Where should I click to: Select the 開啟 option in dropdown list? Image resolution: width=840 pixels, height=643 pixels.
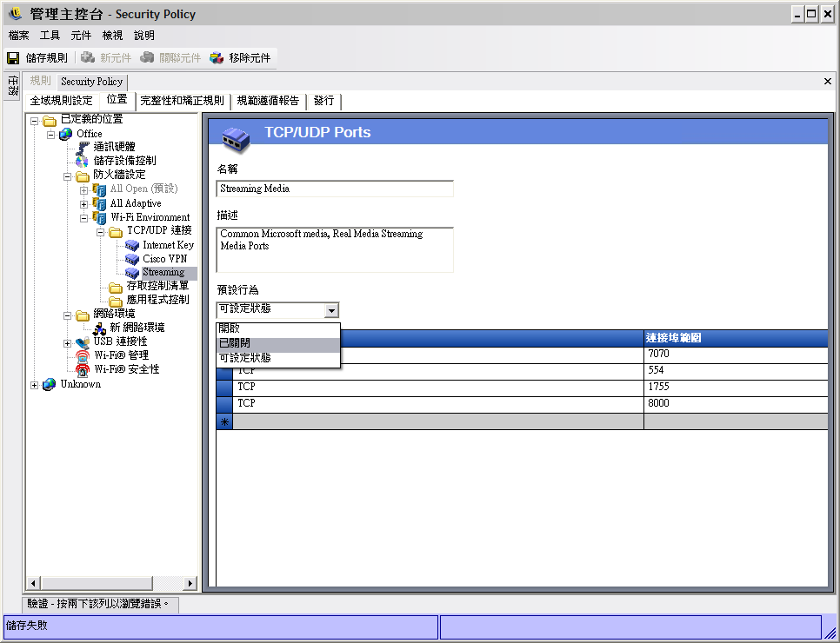click(x=278, y=328)
